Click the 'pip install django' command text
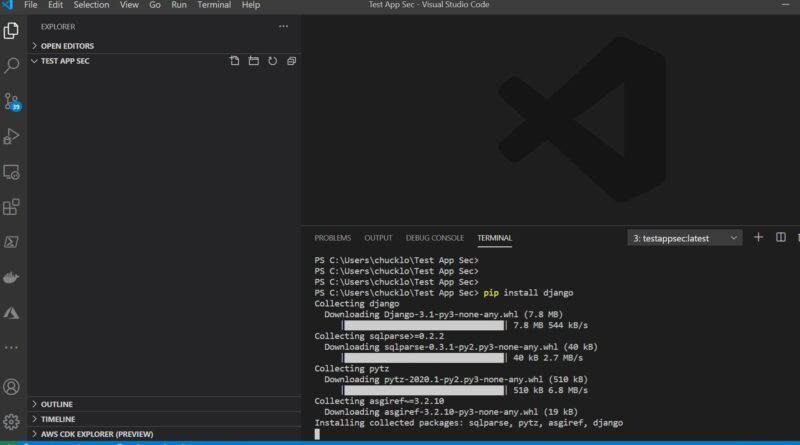The image size is (800, 445). pos(528,293)
